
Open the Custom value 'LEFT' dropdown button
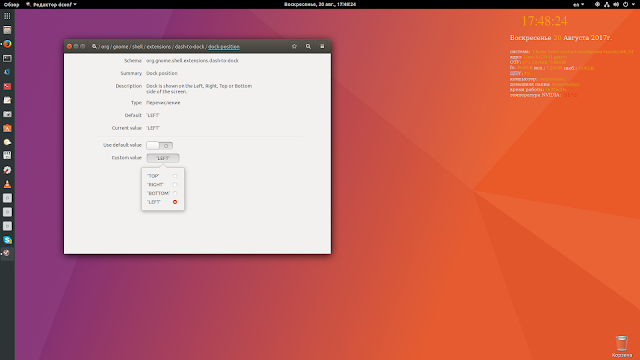163,158
